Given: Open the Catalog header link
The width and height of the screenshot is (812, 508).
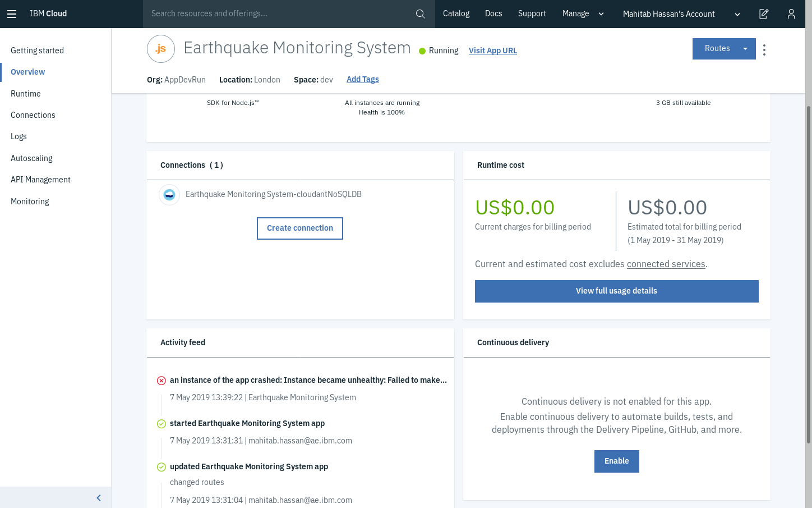Looking at the screenshot, I should click(x=456, y=13).
